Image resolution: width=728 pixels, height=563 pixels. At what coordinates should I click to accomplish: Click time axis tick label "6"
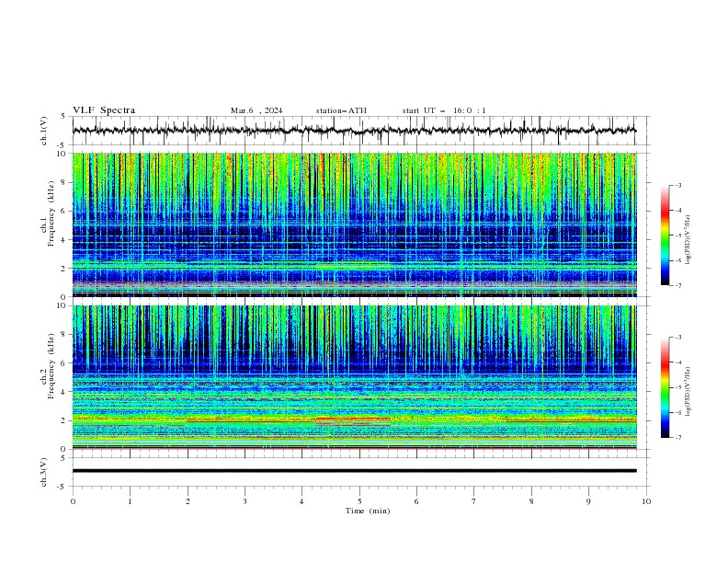[x=416, y=501]
